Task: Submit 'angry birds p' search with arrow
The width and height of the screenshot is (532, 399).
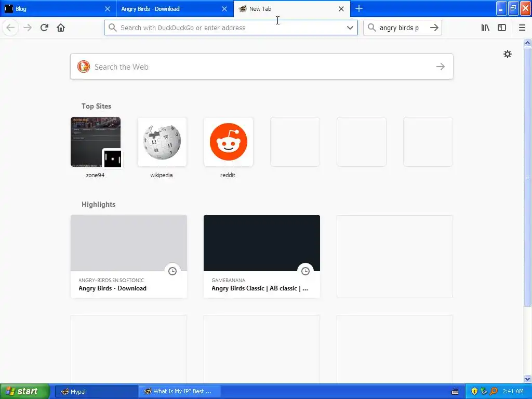Action: (434, 28)
